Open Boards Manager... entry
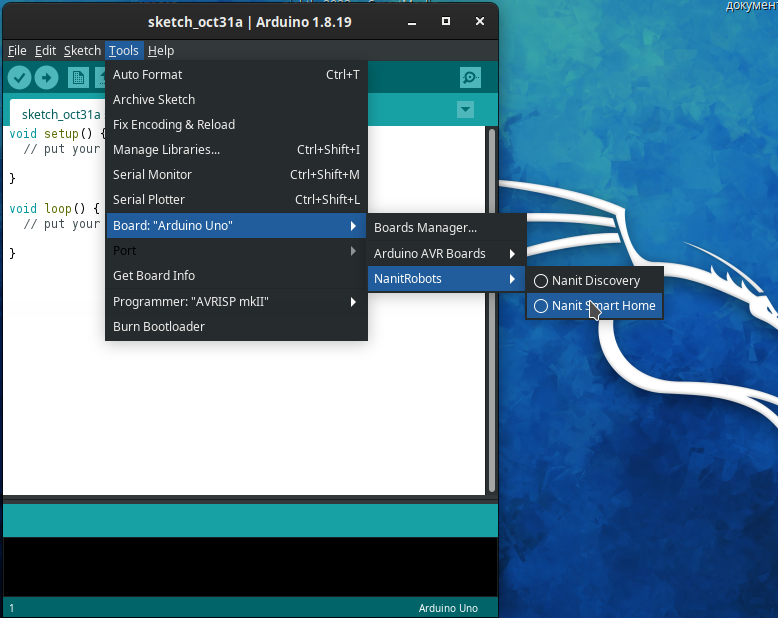The height and width of the screenshot is (618, 778). (x=447, y=228)
